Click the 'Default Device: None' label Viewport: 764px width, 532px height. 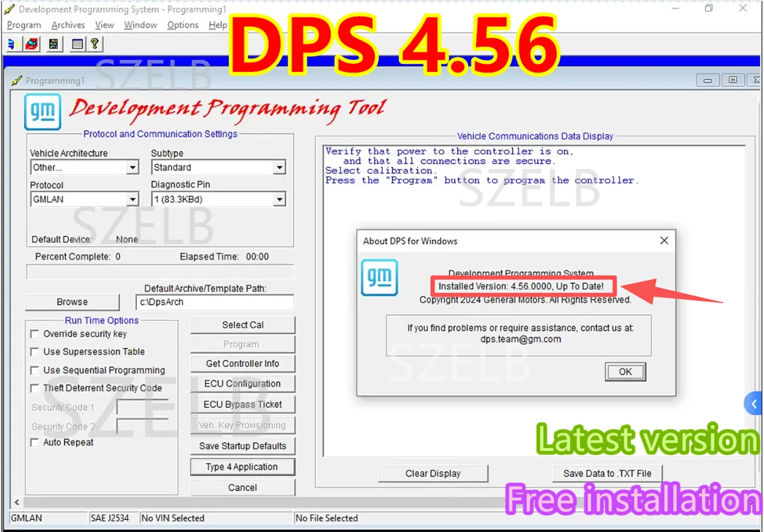pyautogui.click(x=85, y=239)
